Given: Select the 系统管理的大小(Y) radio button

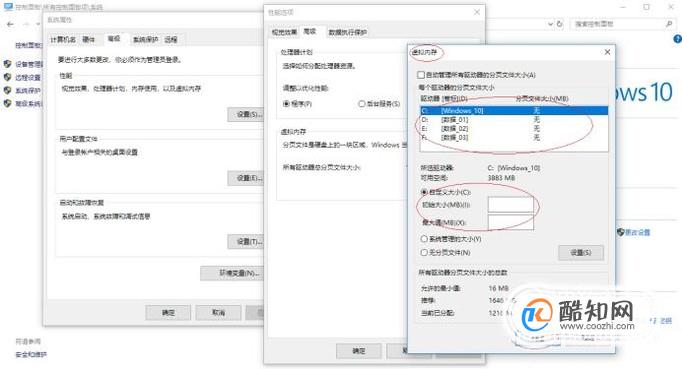Looking at the screenshot, I should pyautogui.click(x=424, y=239).
